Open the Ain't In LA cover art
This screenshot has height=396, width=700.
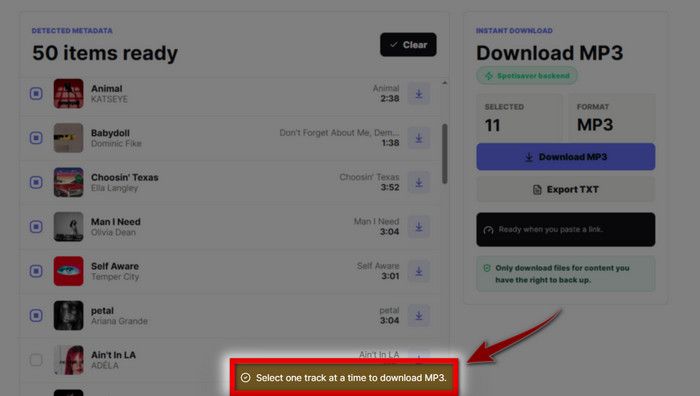(x=68, y=360)
